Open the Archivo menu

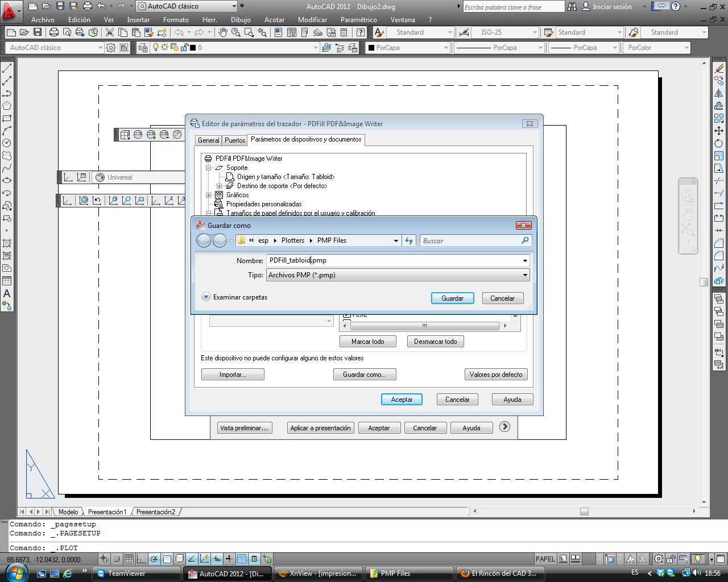(x=43, y=19)
